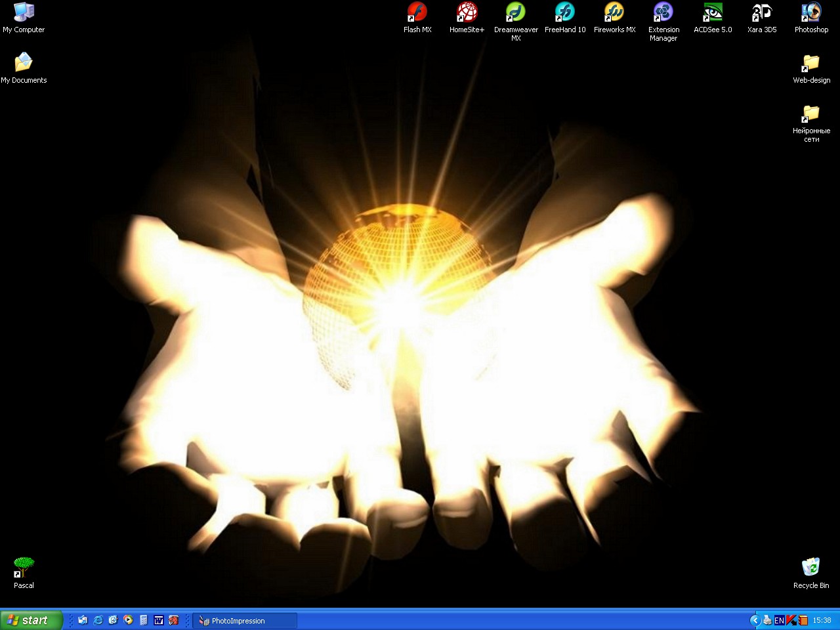
Task: Select the Xara 3D5 shortcut
Action: pyautogui.click(x=762, y=12)
